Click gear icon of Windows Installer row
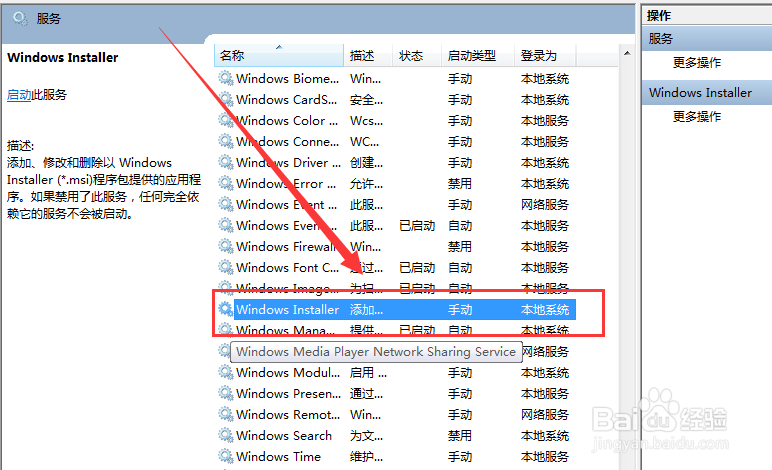The height and width of the screenshot is (470, 772). pos(226,309)
